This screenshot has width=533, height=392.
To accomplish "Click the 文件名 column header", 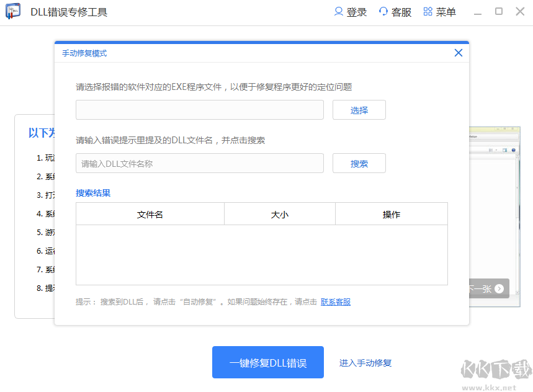I will [x=150, y=214].
